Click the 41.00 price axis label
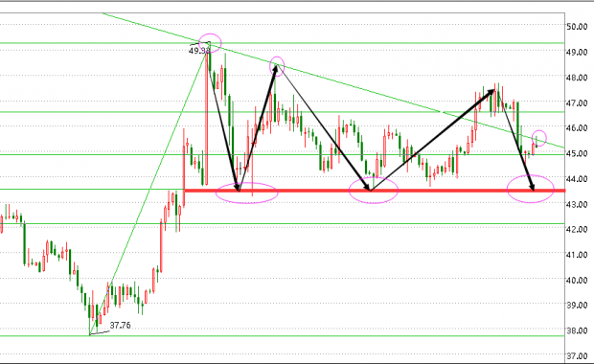 577,255
